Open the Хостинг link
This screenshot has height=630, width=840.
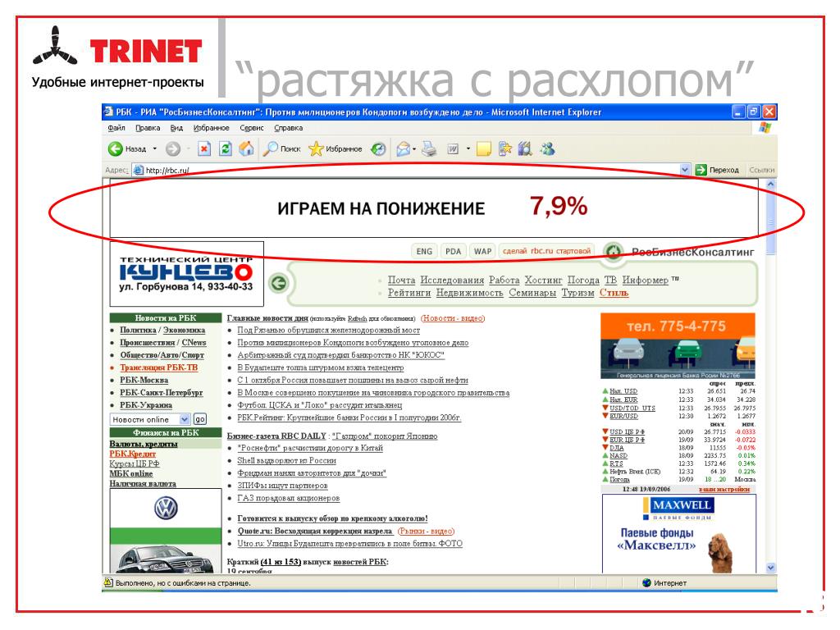tap(543, 281)
